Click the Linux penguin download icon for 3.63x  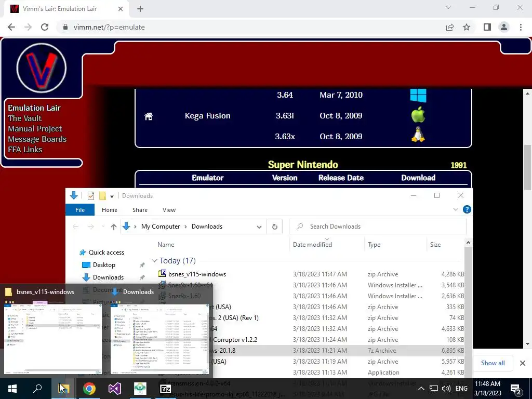pyautogui.click(x=418, y=135)
